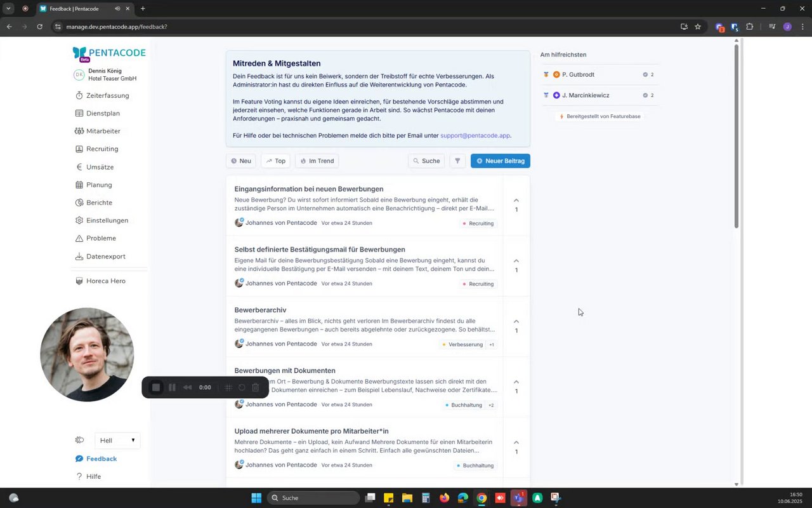Open Zeiterfassung in the sidebar
This screenshot has height=508, width=812.
coord(102,95)
